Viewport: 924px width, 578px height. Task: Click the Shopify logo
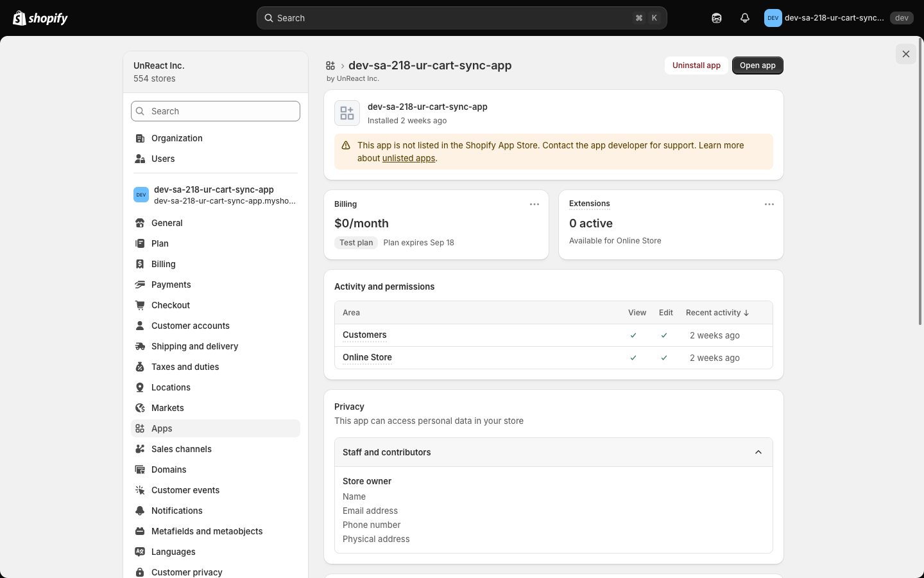pyautogui.click(x=40, y=18)
